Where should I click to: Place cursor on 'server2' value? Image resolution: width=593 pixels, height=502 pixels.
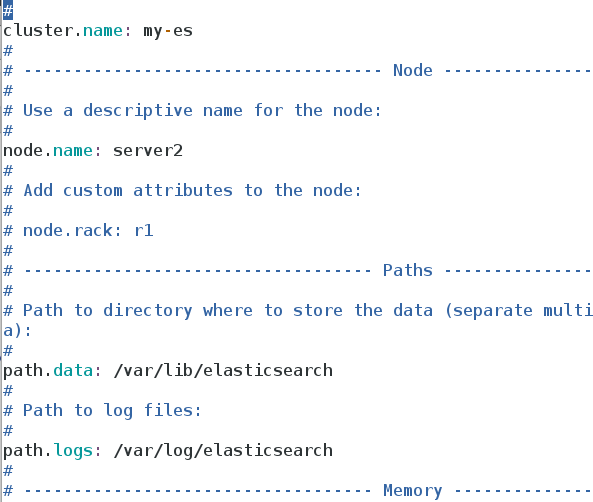point(148,151)
